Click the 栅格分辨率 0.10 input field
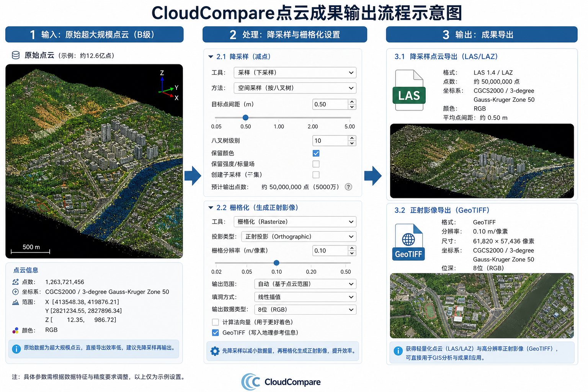Screen dimensions: 588x392 coord(330,251)
